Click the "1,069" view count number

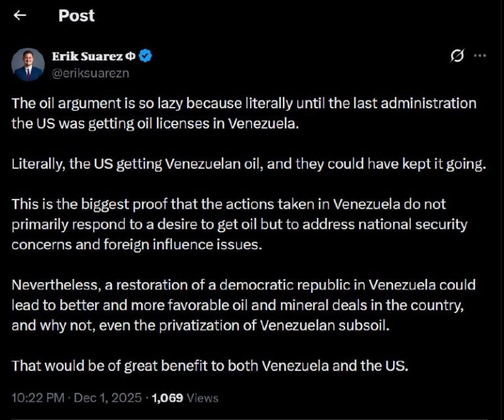[169, 398]
